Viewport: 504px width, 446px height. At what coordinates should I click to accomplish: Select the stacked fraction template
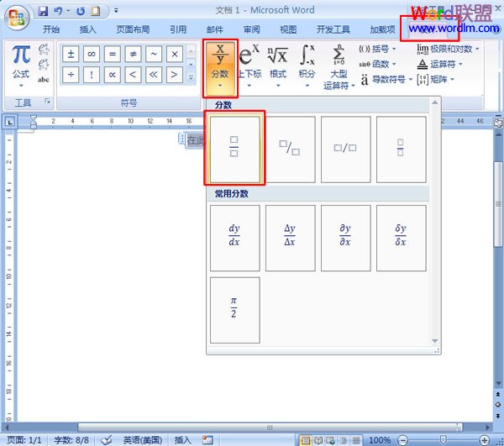point(234,149)
